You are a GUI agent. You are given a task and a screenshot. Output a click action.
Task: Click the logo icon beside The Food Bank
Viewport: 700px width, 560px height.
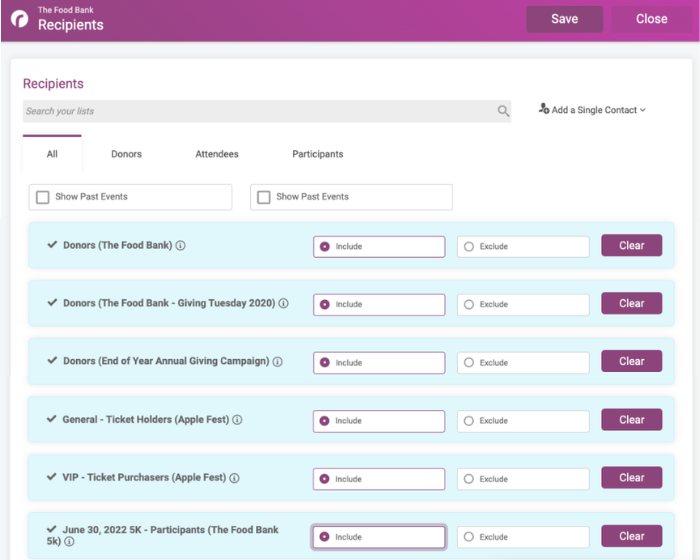(x=20, y=19)
